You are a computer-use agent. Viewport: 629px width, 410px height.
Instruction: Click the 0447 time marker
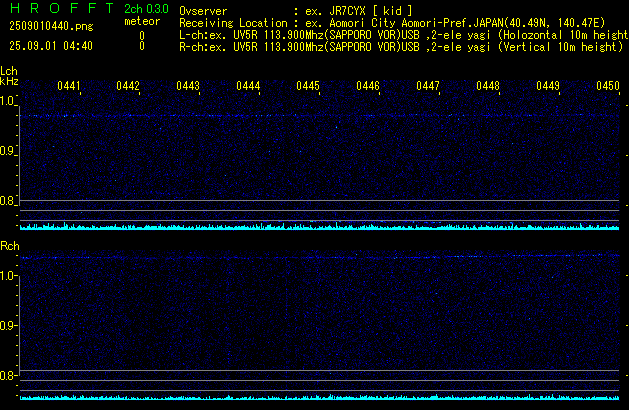tap(428, 86)
